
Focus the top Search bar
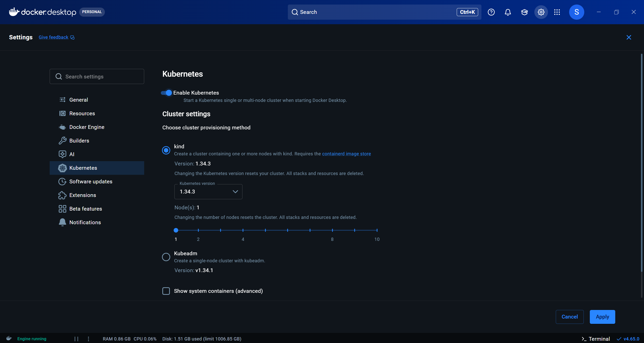tap(384, 12)
